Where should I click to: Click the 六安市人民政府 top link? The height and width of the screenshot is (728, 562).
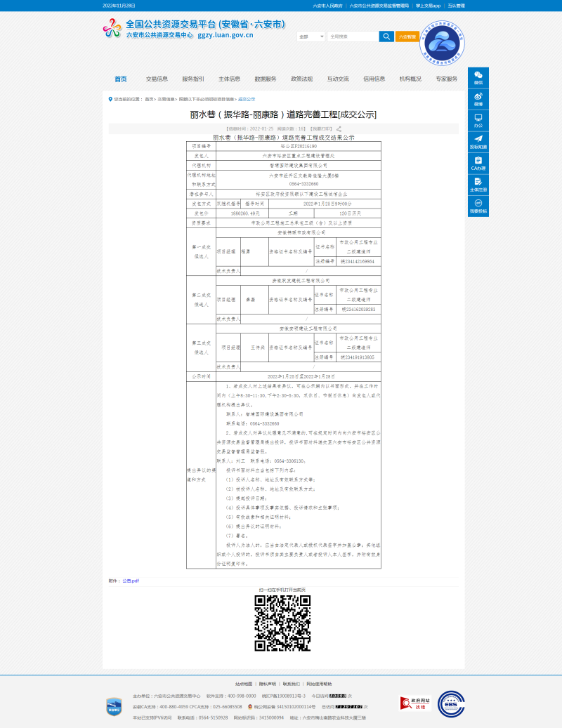pyautogui.click(x=327, y=5)
